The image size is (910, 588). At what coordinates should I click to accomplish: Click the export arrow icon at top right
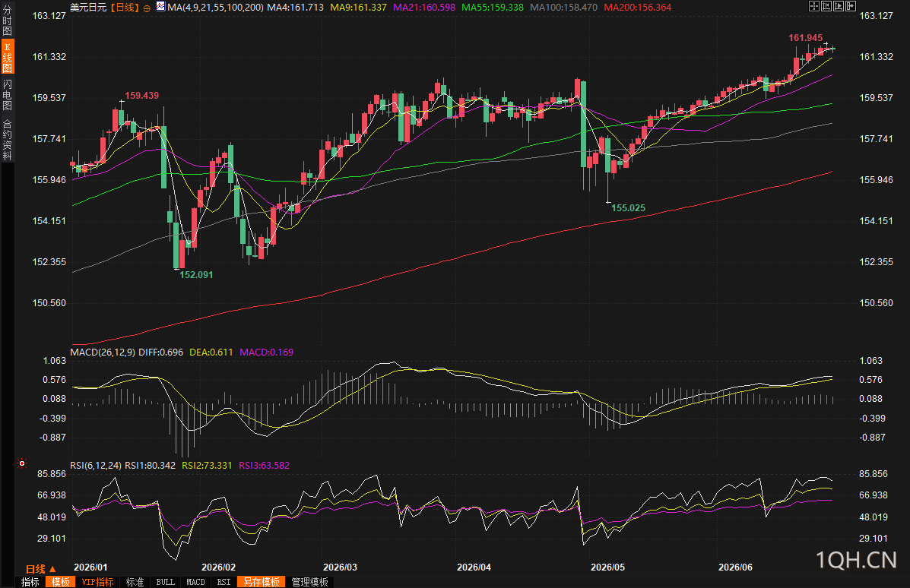pos(851,6)
